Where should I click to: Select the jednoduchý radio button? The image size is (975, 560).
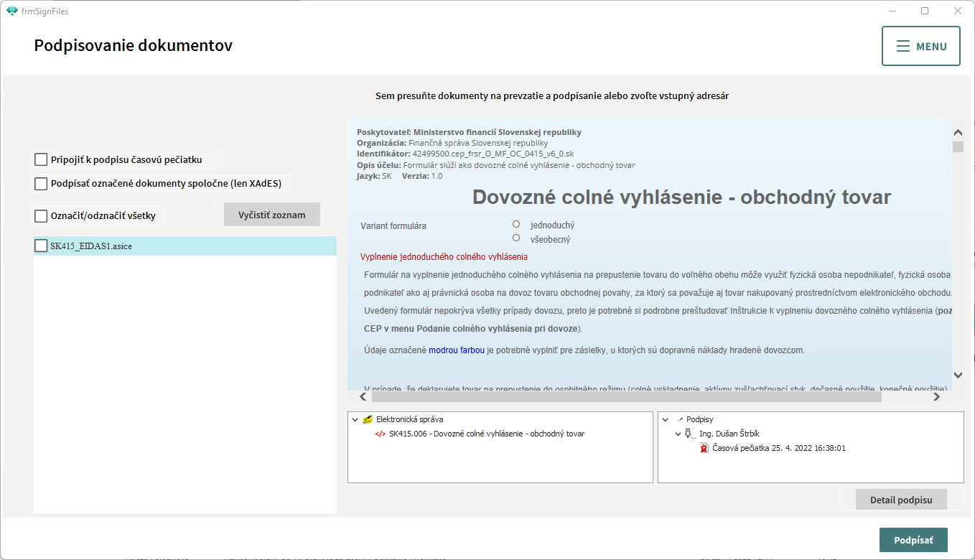(x=516, y=224)
